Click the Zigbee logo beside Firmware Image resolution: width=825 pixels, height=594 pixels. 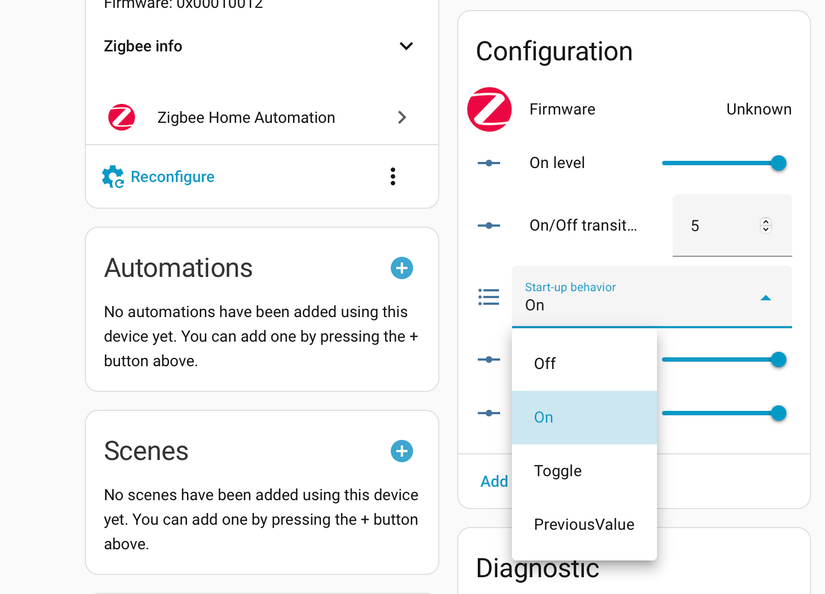tap(489, 109)
